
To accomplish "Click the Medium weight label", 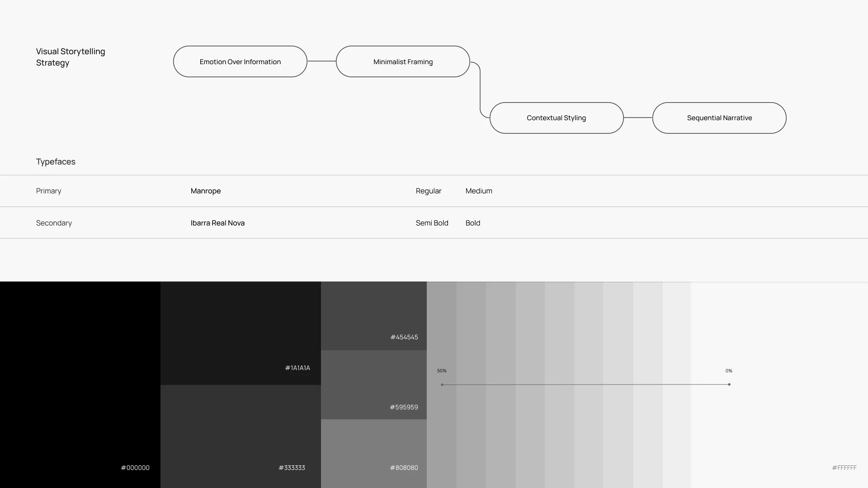I will click(479, 191).
